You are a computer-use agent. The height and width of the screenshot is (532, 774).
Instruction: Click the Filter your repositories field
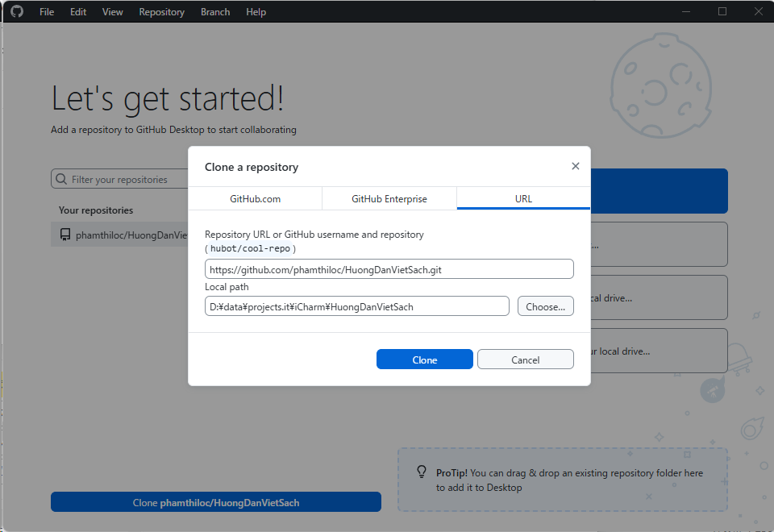tap(119, 179)
